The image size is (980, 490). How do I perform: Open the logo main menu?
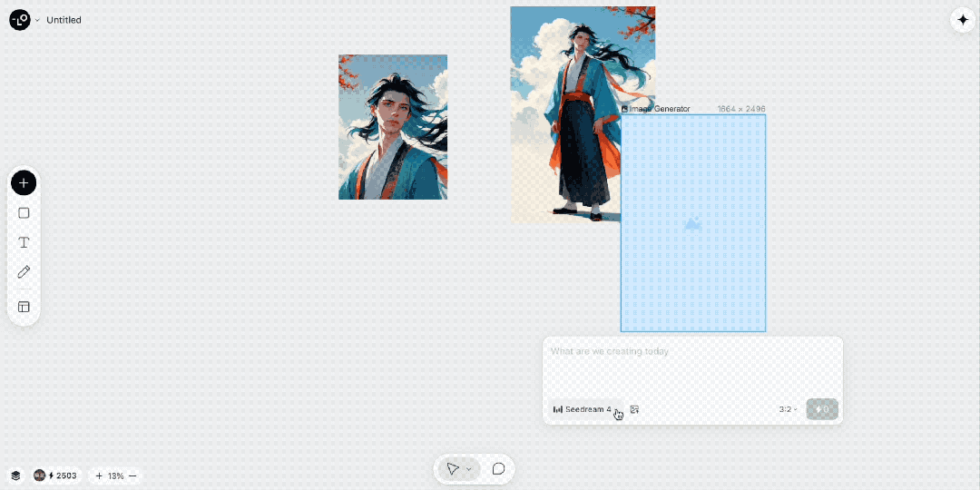tap(20, 20)
